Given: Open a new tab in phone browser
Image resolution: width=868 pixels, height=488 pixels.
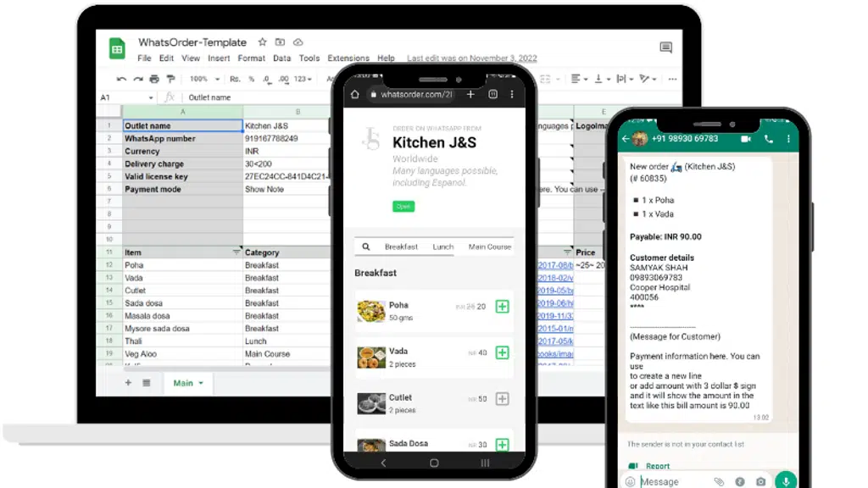Looking at the screenshot, I should tap(470, 95).
